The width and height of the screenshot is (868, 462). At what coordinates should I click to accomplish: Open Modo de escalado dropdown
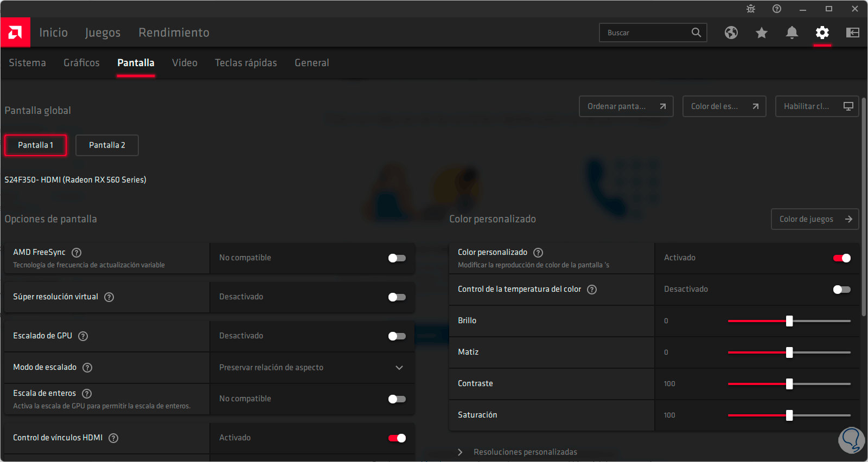coord(312,368)
